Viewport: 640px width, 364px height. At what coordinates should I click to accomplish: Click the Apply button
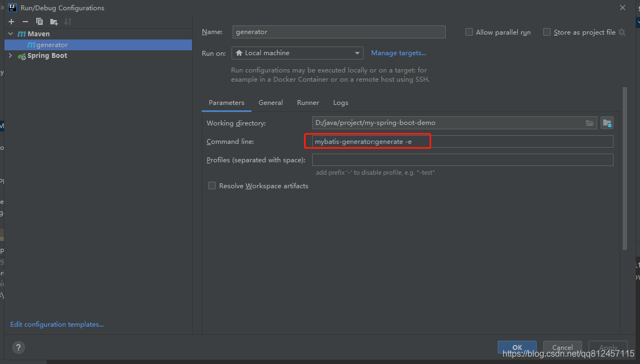coord(608,347)
